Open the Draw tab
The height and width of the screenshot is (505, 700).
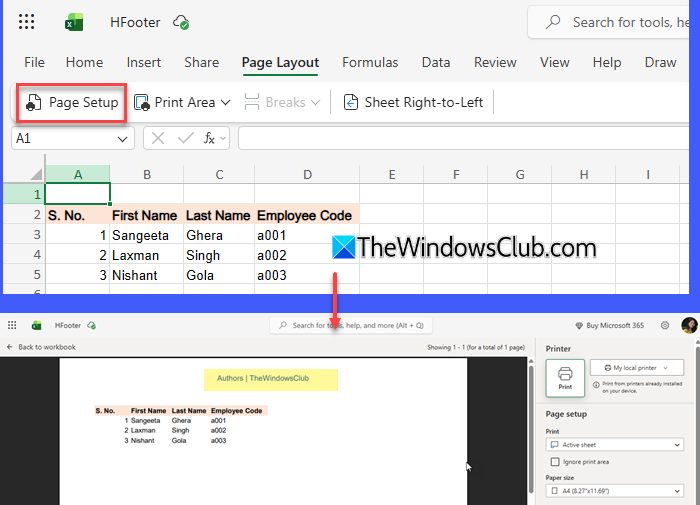660,62
